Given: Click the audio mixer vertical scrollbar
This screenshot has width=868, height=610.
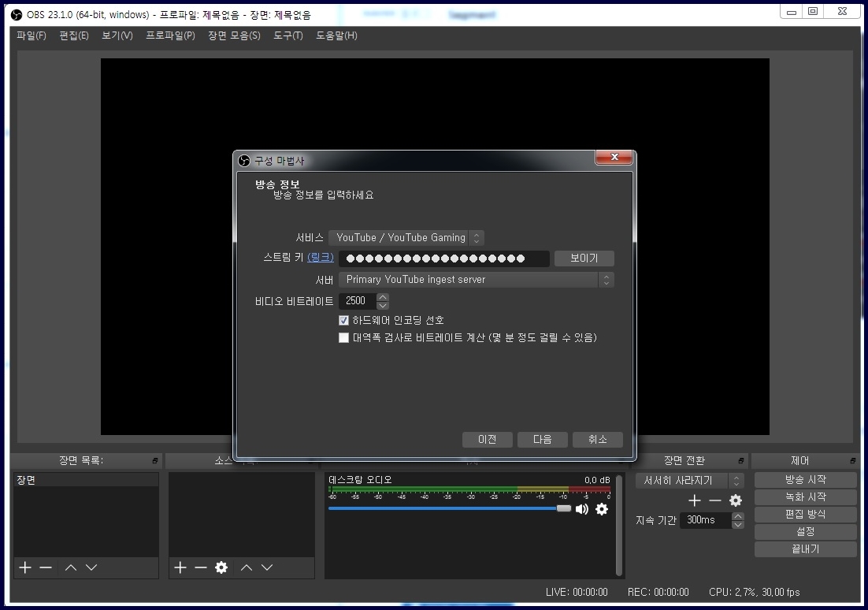Looking at the screenshot, I should [619, 525].
